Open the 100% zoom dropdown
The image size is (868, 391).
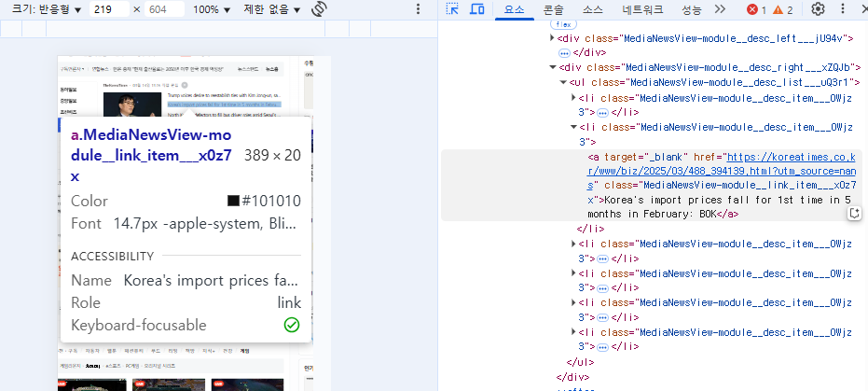click(212, 9)
